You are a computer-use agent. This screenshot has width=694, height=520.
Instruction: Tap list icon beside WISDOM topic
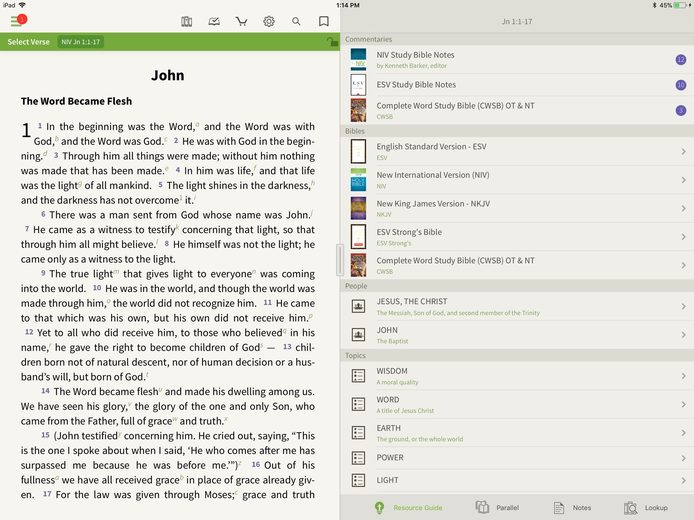(358, 376)
